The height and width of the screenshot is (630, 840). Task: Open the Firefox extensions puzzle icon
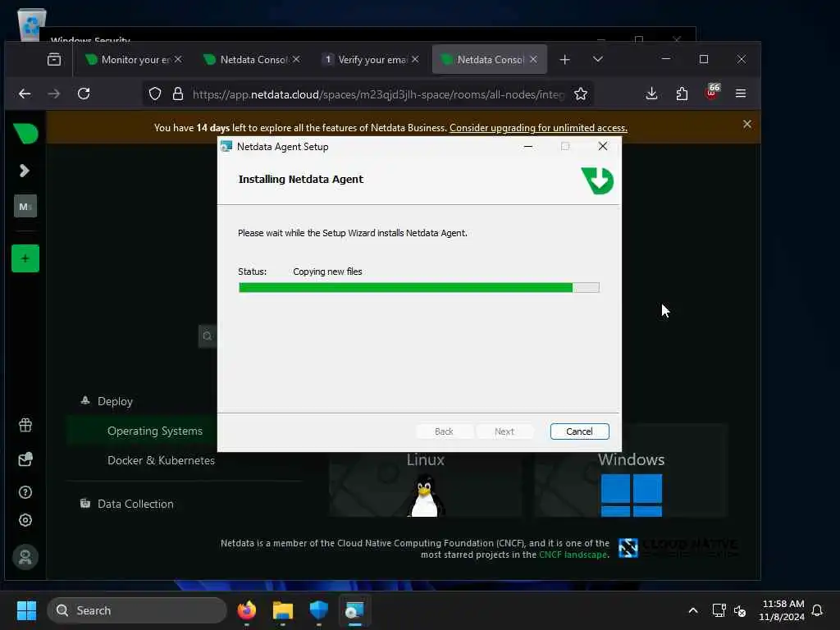pos(682,94)
